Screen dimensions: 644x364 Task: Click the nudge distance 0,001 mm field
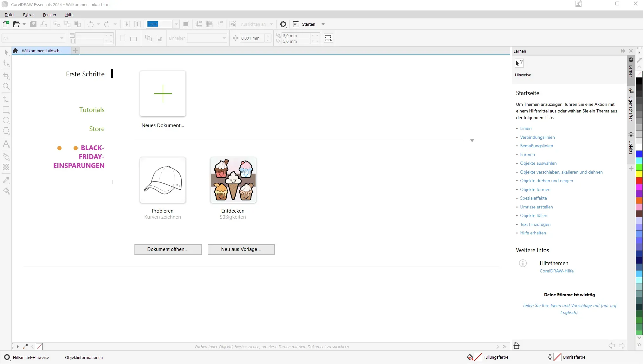pos(252,38)
